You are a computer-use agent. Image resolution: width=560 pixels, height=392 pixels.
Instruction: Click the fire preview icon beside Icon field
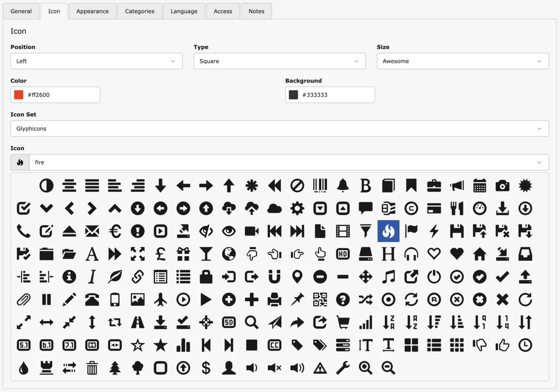click(20, 162)
